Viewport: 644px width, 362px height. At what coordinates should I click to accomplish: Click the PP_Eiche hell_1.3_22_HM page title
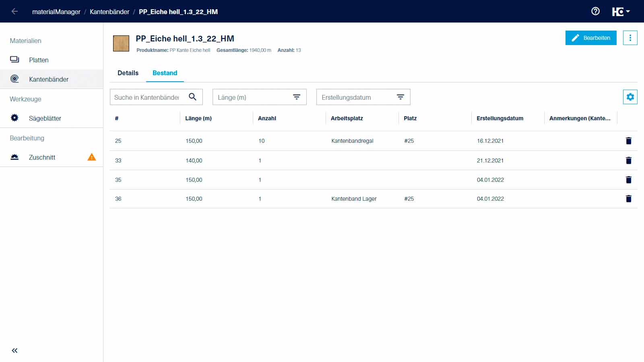[185, 39]
